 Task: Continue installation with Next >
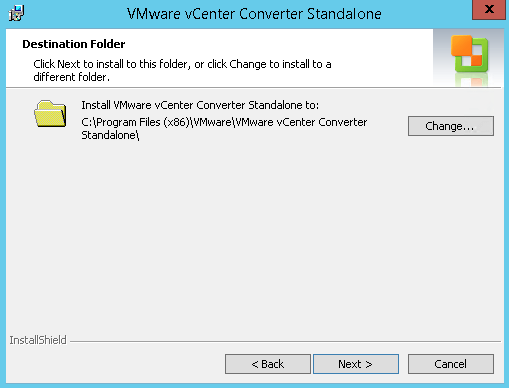point(356,364)
